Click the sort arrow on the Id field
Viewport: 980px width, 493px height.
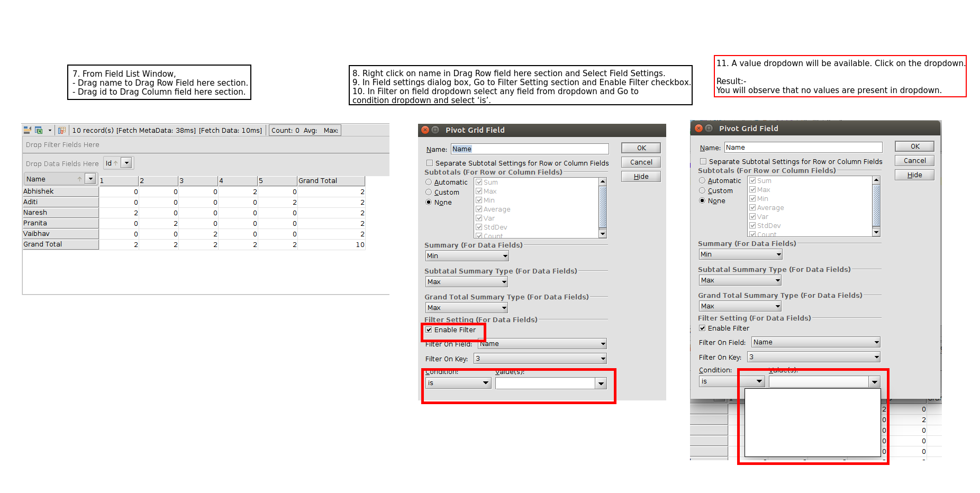115,163
